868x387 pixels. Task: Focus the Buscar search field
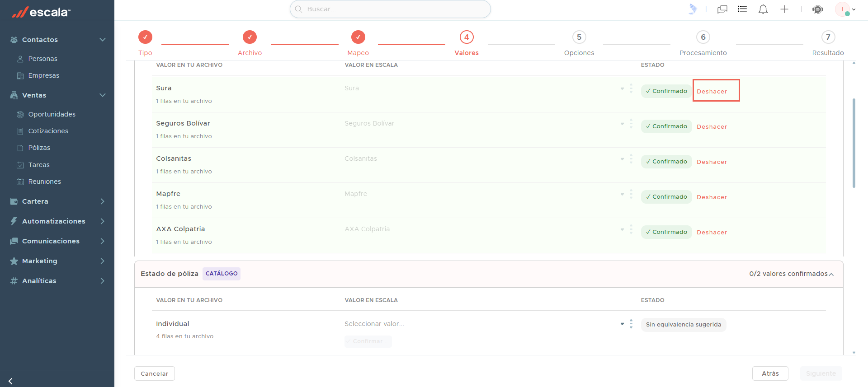(390, 9)
